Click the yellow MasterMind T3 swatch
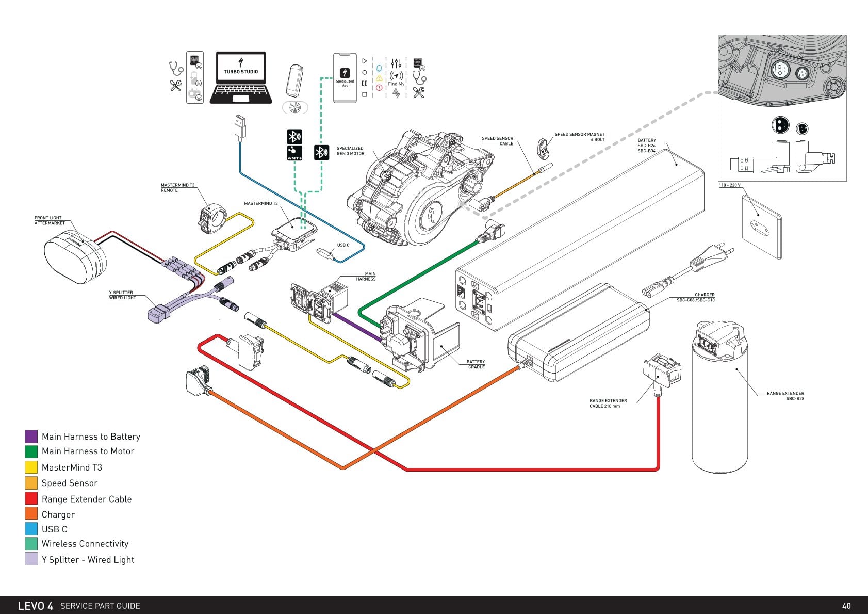This screenshot has height=614, width=868. click(31, 467)
